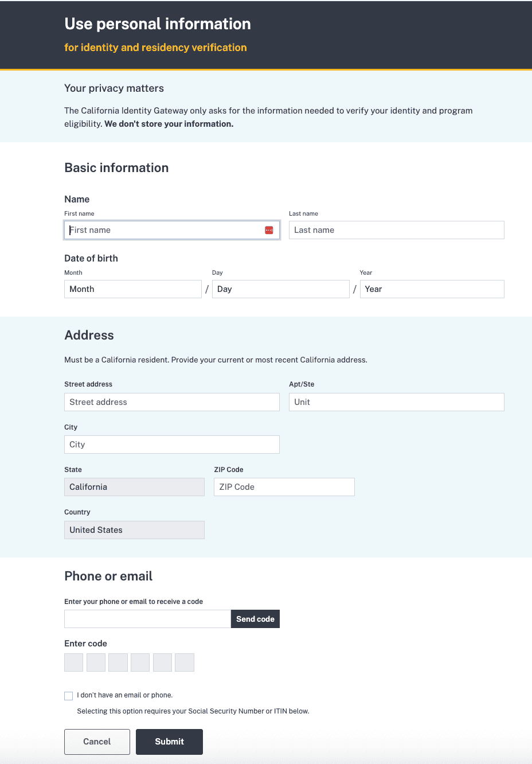Focus the Year date of birth field
Image resolution: width=532 pixels, height=764 pixels.
432,289
